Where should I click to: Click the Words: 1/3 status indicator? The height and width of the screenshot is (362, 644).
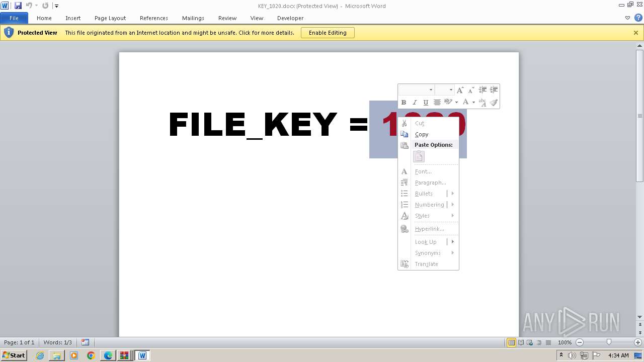(57, 342)
